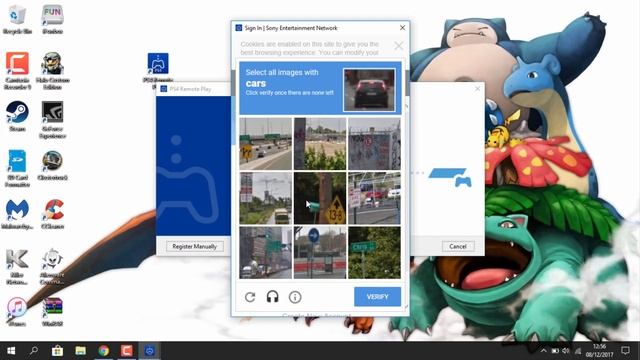Select the green street sign captcha tile
This screenshot has height=360, width=640.
(374, 253)
